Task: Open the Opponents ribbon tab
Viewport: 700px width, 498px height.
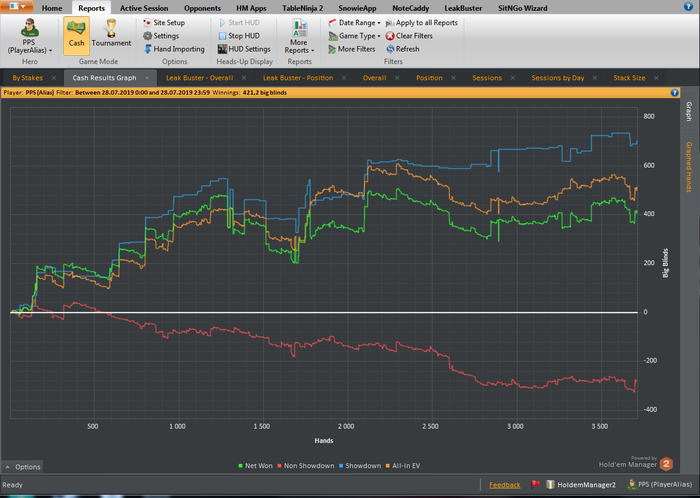Action: [x=202, y=8]
